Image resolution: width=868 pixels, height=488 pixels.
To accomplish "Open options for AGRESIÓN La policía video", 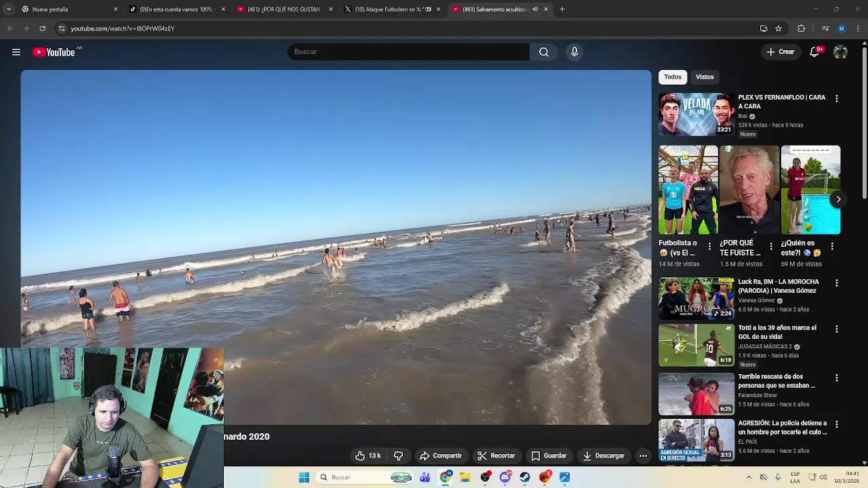I will click(836, 425).
